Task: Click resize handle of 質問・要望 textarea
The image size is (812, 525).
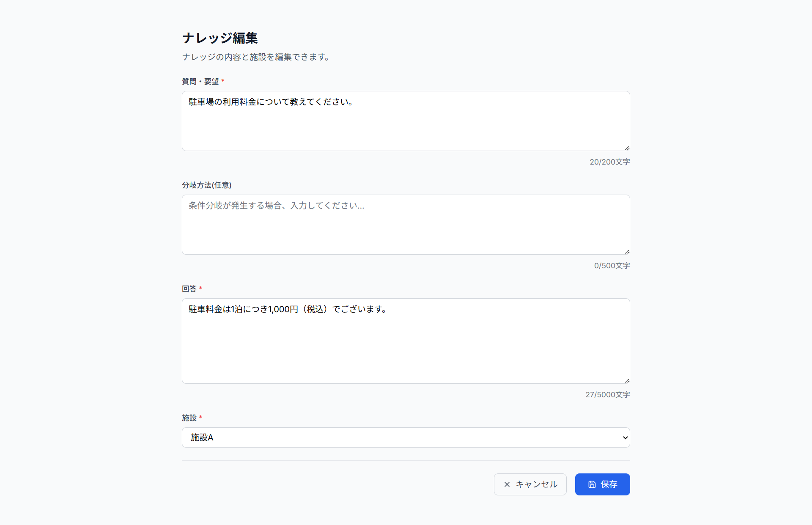Action: pos(627,148)
